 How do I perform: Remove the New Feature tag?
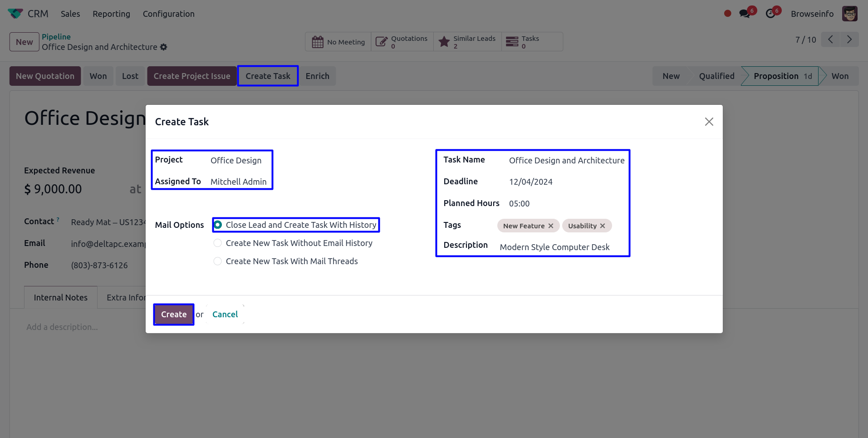[551, 226]
